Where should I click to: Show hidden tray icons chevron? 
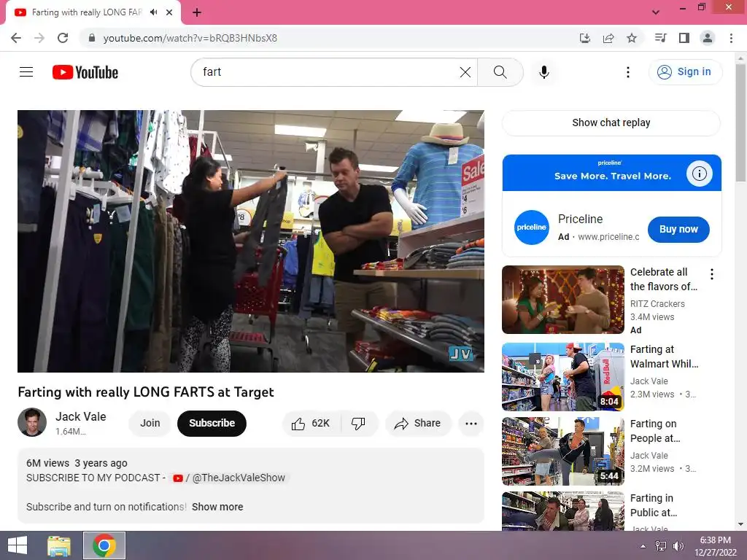click(x=643, y=546)
